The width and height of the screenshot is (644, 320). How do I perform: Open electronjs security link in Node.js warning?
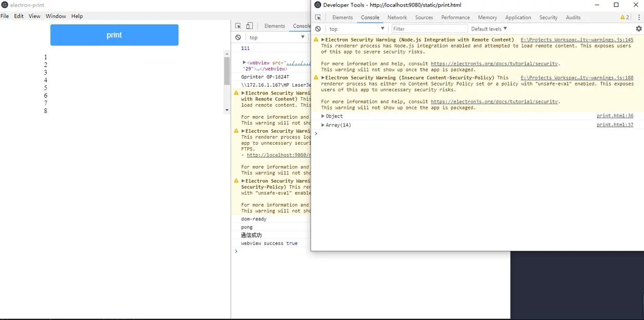point(494,64)
